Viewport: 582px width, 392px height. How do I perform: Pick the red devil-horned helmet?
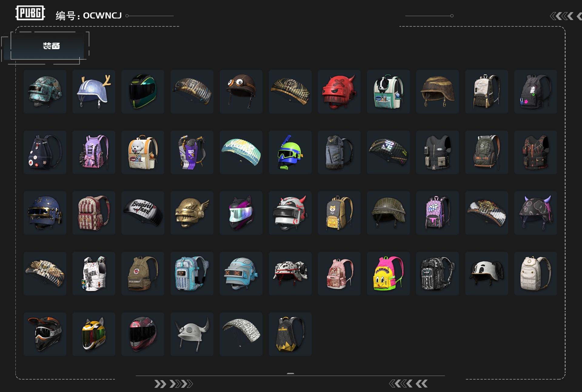coord(339,92)
